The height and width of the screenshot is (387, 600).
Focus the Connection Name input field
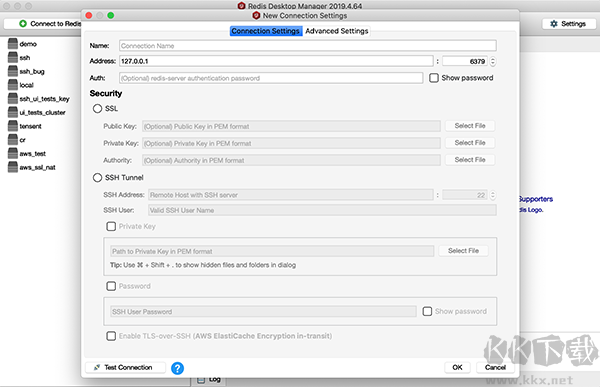click(308, 46)
